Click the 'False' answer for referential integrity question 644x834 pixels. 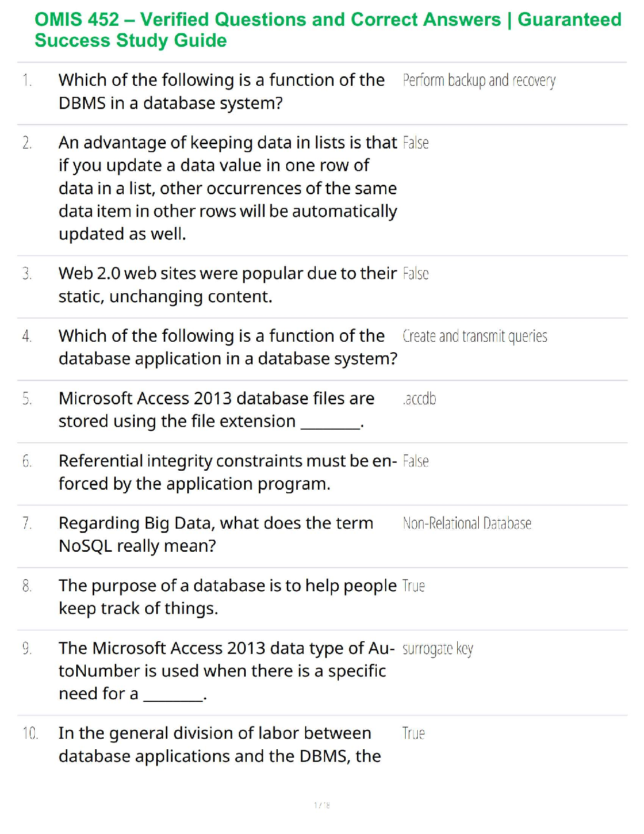416,461
